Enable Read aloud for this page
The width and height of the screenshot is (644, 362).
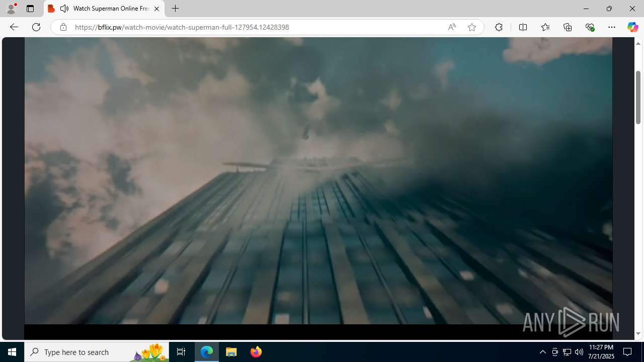pos(452,27)
